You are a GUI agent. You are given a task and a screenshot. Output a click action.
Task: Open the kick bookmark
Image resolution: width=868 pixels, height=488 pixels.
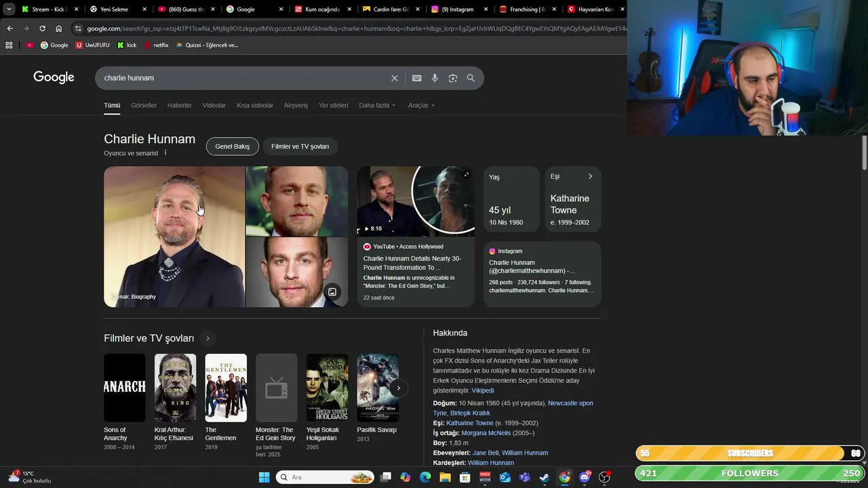[127, 45]
